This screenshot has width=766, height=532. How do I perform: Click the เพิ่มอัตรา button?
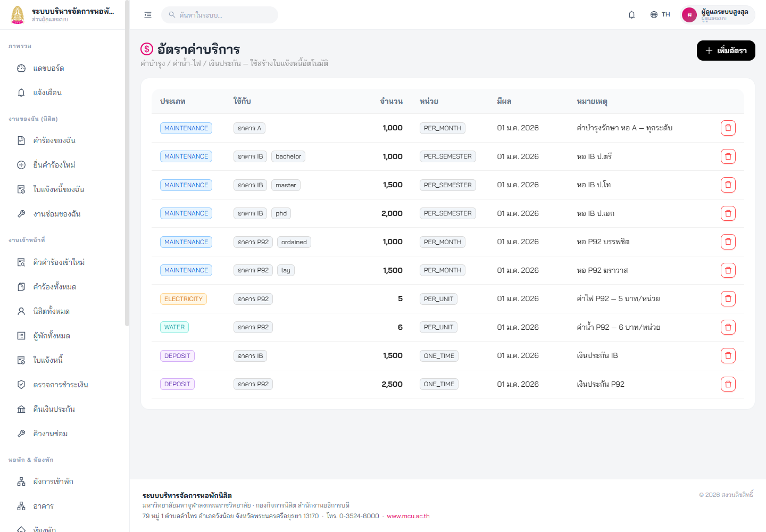pyautogui.click(x=726, y=51)
